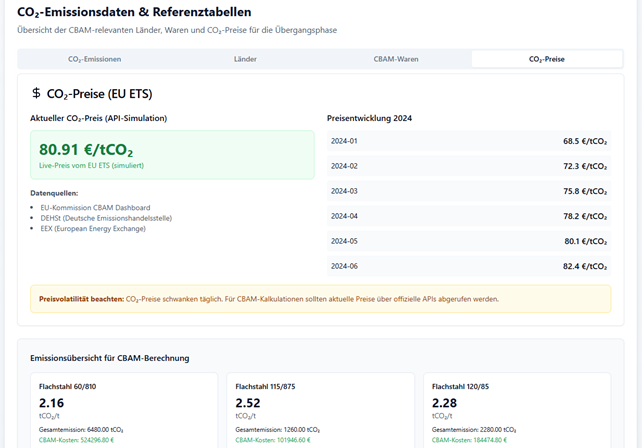Select the 2024-01 price row
Viewport: 642px width, 448px height.
point(468,141)
